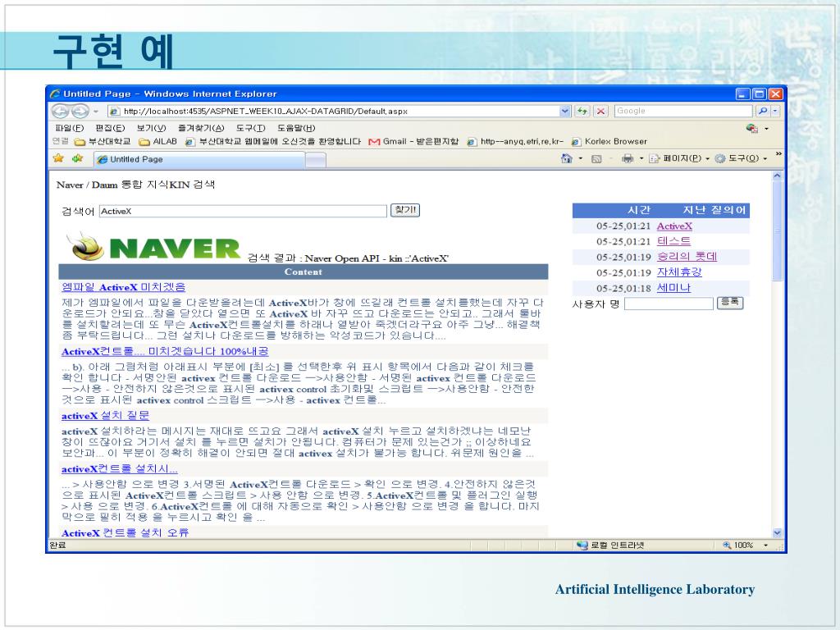Viewport: 840px width, 630px height.
Task: Open the AILAB links folder
Action: click(157, 141)
